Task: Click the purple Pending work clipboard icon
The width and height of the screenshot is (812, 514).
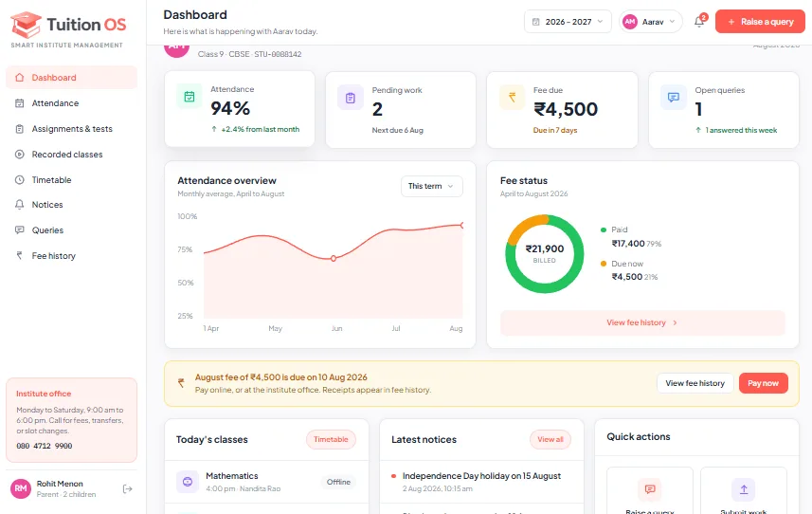Action: [350, 98]
